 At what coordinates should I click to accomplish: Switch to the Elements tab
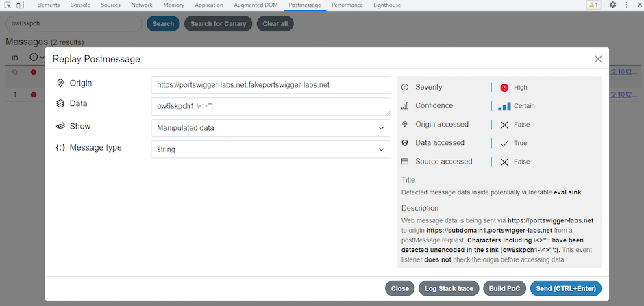[49, 5]
